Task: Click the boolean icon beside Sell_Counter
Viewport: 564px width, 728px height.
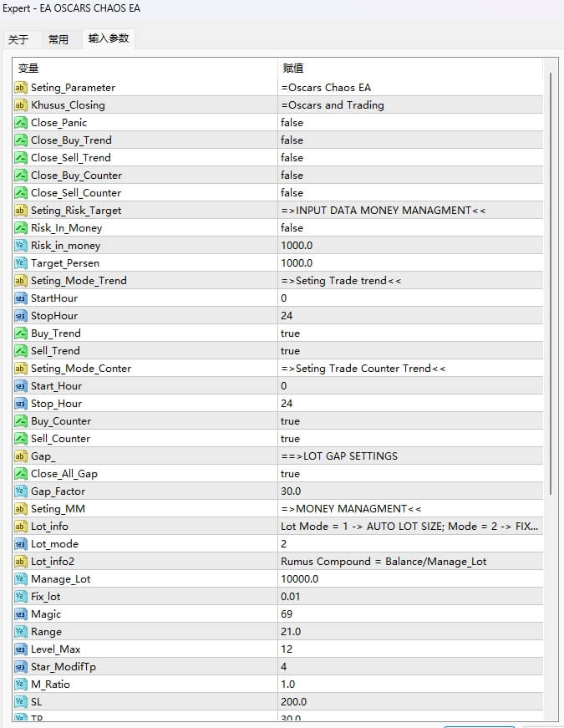Action: tap(21, 439)
